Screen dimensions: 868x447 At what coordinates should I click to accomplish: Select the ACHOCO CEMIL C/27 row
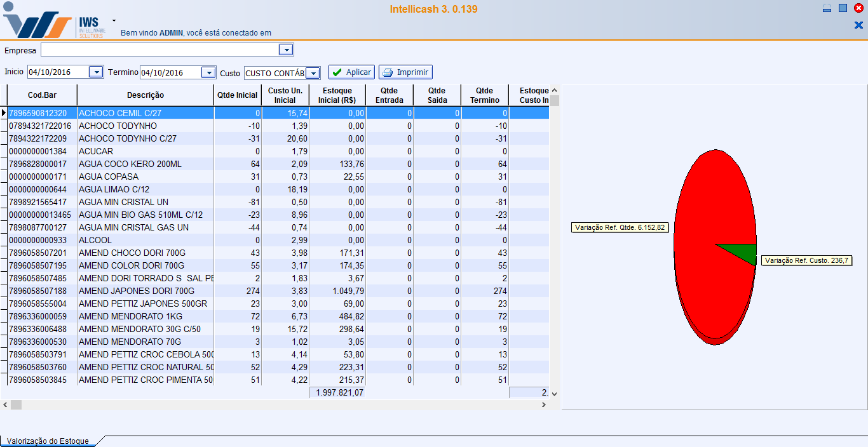click(278, 113)
